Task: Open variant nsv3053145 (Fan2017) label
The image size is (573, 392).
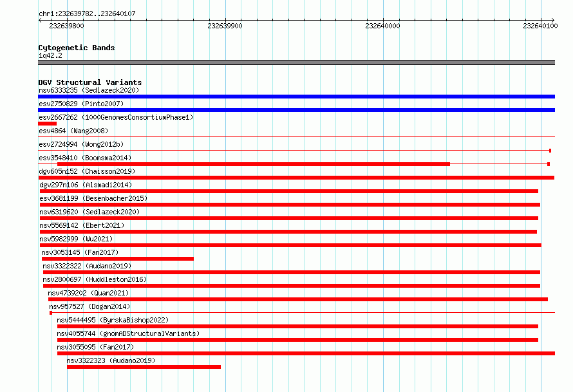Action: point(80,252)
